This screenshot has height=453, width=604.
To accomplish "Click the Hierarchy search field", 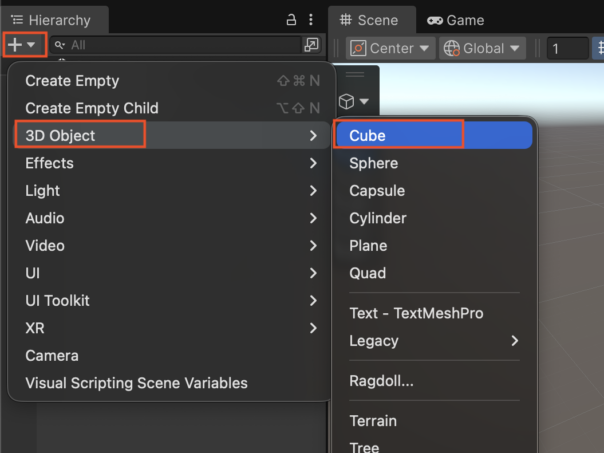I will pos(180,45).
